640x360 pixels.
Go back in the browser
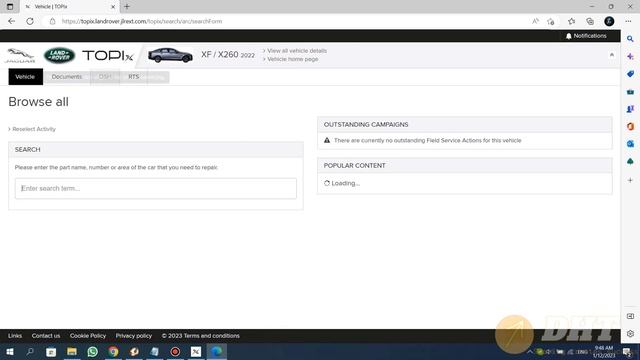click(x=11, y=21)
